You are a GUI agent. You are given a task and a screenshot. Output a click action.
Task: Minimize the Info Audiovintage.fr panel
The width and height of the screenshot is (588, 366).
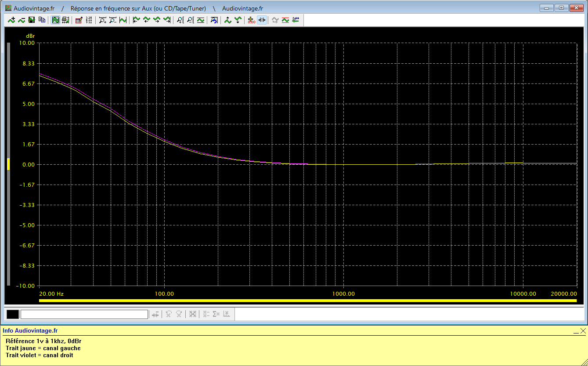point(576,332)
